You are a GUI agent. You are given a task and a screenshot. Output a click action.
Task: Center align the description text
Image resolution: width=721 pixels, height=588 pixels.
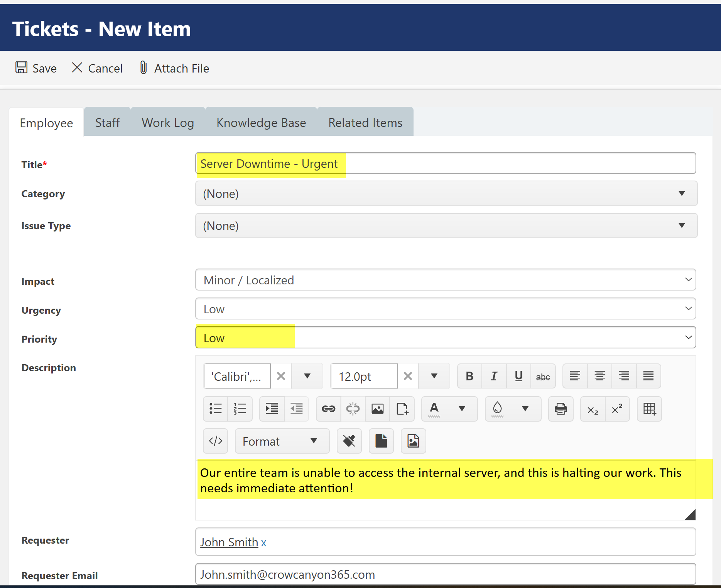point(599,376)
